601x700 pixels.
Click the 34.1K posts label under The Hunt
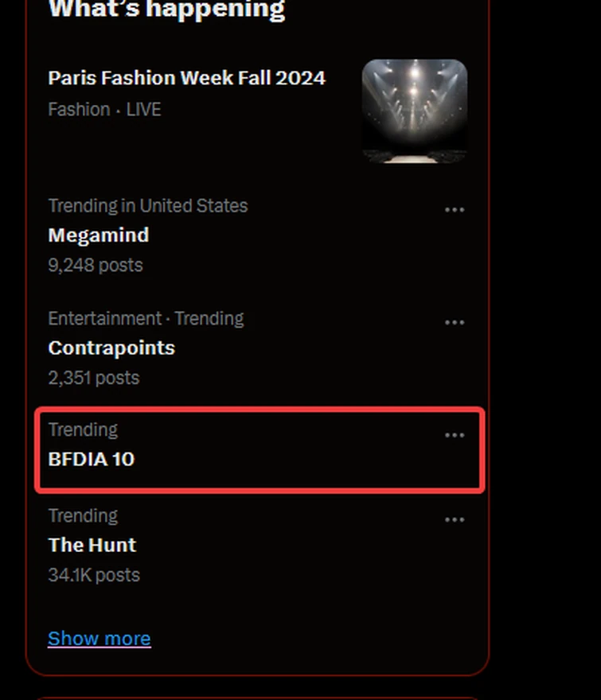(x=93, y=574)
